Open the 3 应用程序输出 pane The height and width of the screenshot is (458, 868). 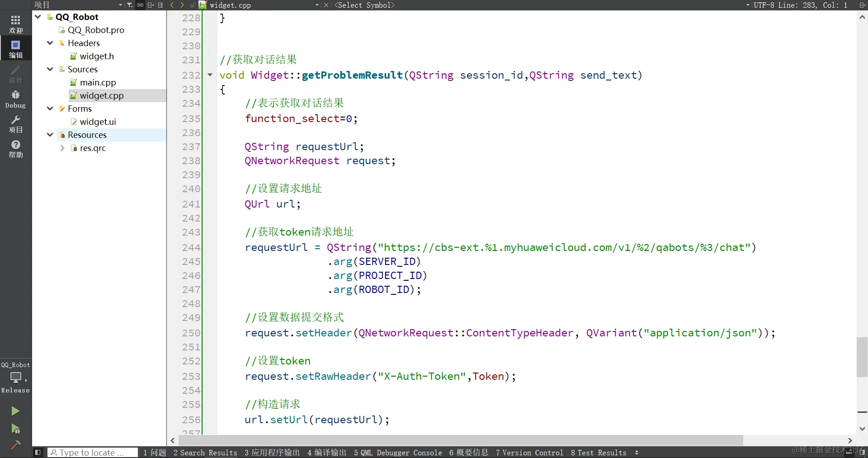(x=272, y=453)
